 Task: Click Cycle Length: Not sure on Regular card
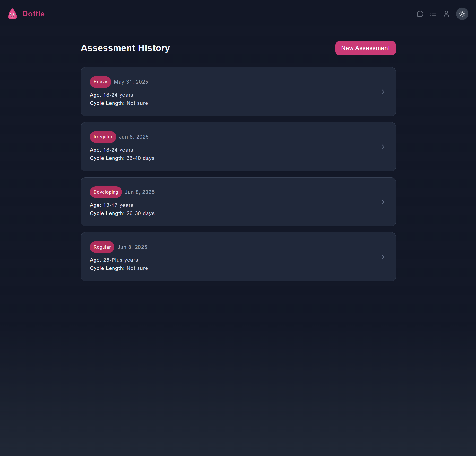tap(119, 268)
